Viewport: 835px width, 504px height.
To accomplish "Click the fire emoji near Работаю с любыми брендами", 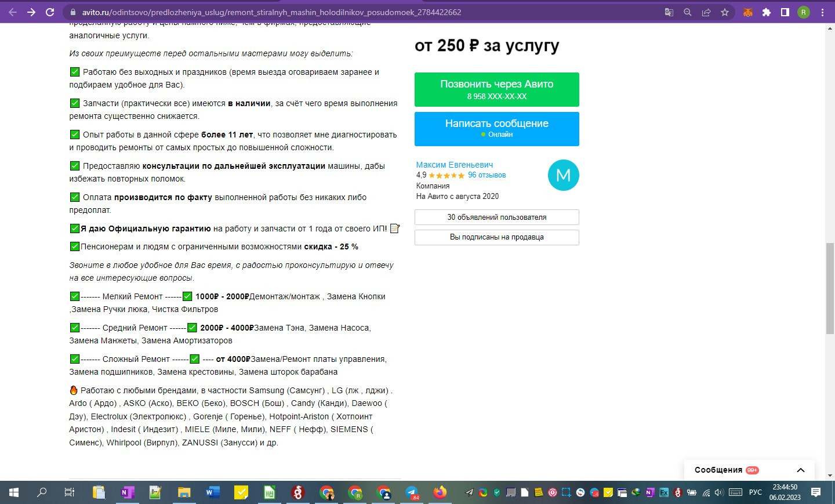I will (x=74, y=390).
